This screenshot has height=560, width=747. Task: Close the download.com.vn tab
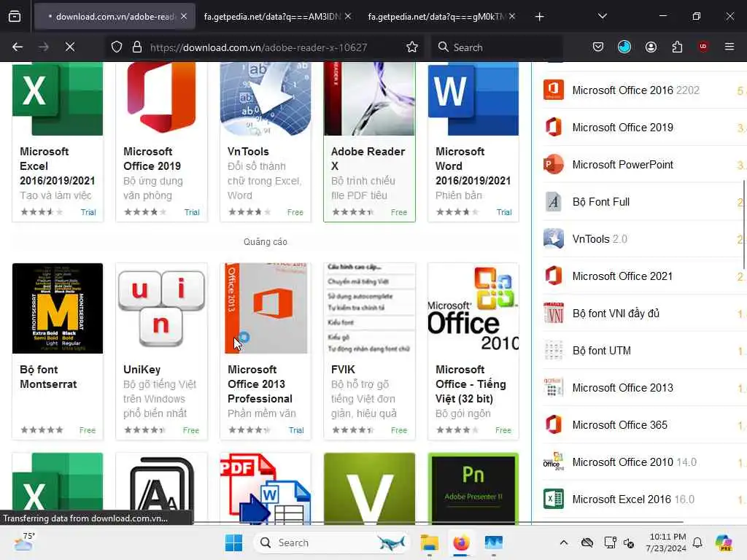tap(184, 17)
